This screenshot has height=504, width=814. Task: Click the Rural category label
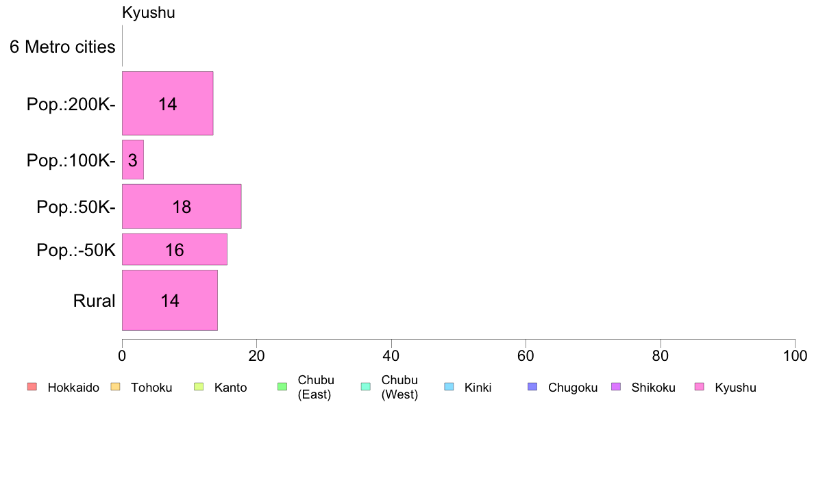pos(94,301)
